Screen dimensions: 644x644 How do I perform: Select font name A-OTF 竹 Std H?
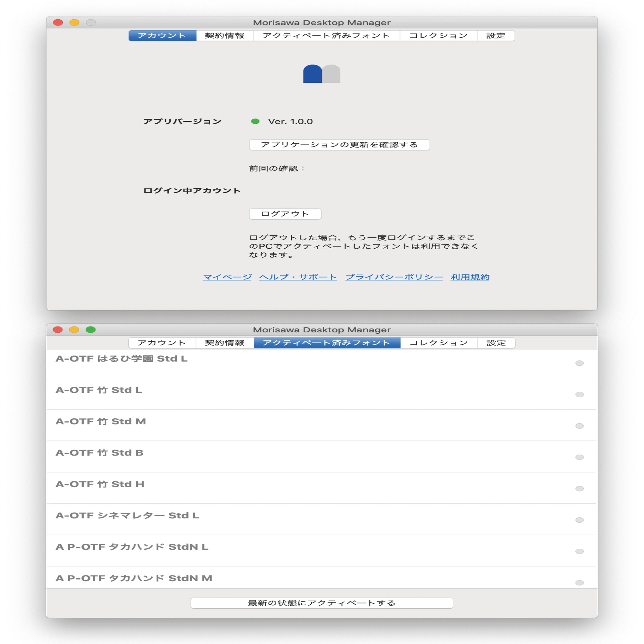click(x=100, y=484)
